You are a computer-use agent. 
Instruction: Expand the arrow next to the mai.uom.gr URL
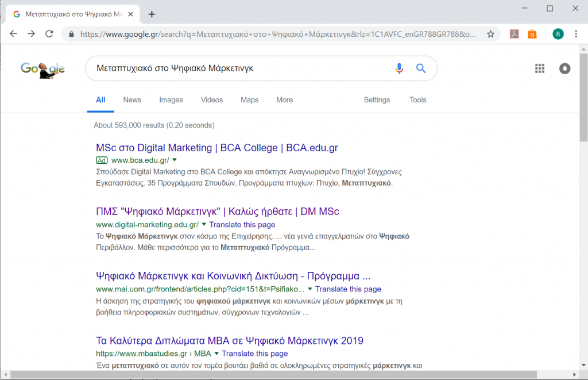point(310,289)
